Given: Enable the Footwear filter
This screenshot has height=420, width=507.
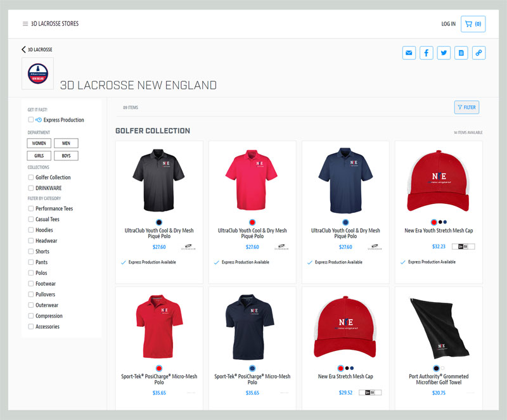Looking at the screenshot, I should (x=30, y=284).
